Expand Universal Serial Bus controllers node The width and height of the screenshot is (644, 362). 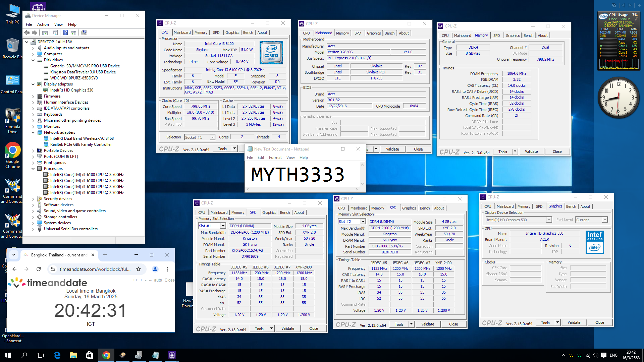point(33,229)
